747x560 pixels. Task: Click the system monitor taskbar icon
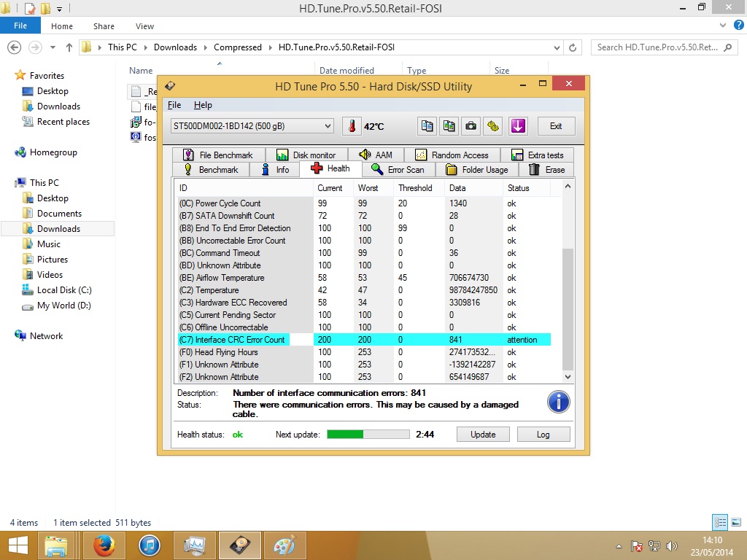(x=194, y=545)
